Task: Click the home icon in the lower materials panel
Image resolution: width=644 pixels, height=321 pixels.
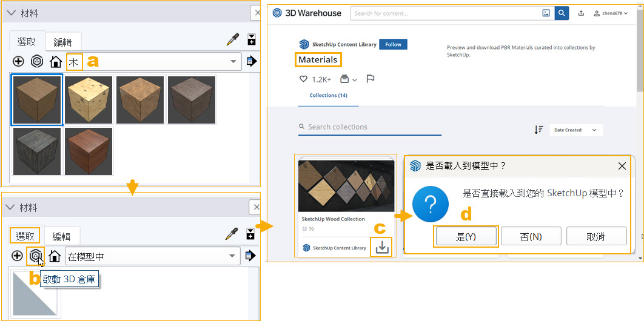Action: (x=54, y=257)
